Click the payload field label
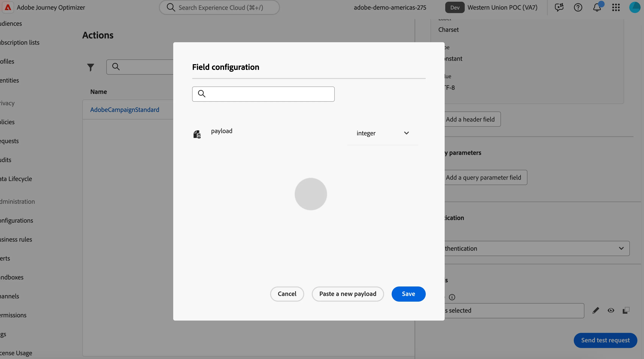Viewport: 644px width, 359px height. coord(222,131)
